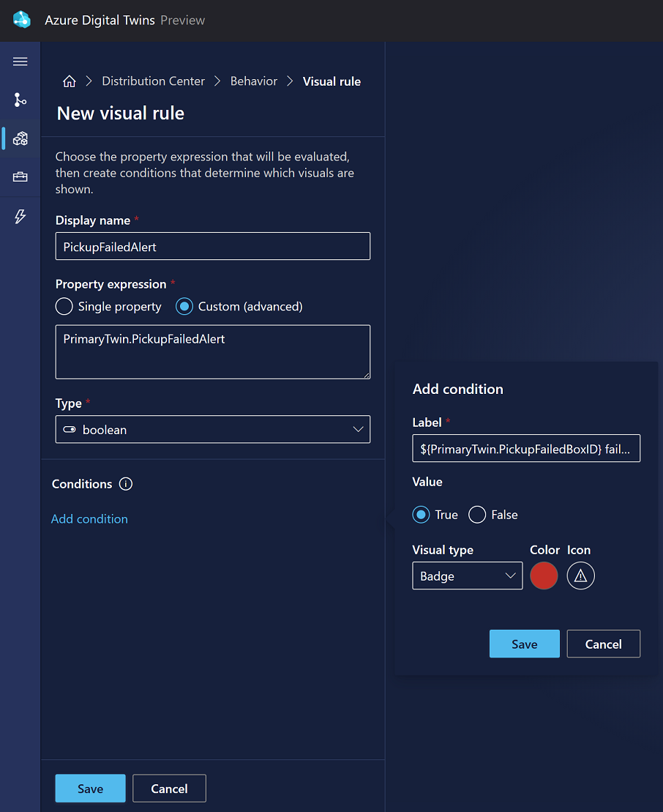Image resolution: width=663 pixels, height=812 pixels.
Task: Open the 3D scenes cubes icon
Action: (x=20, y=138)
